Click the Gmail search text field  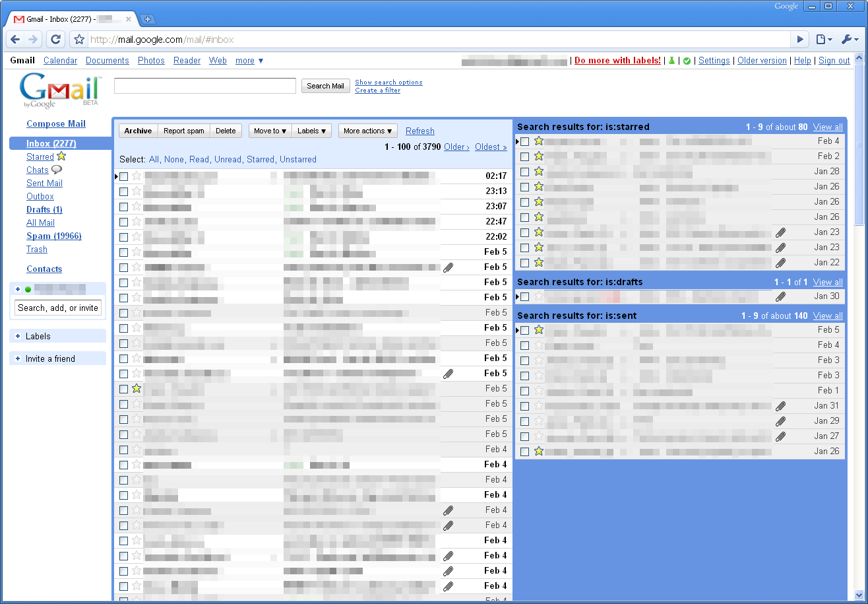tap(204, 86)
